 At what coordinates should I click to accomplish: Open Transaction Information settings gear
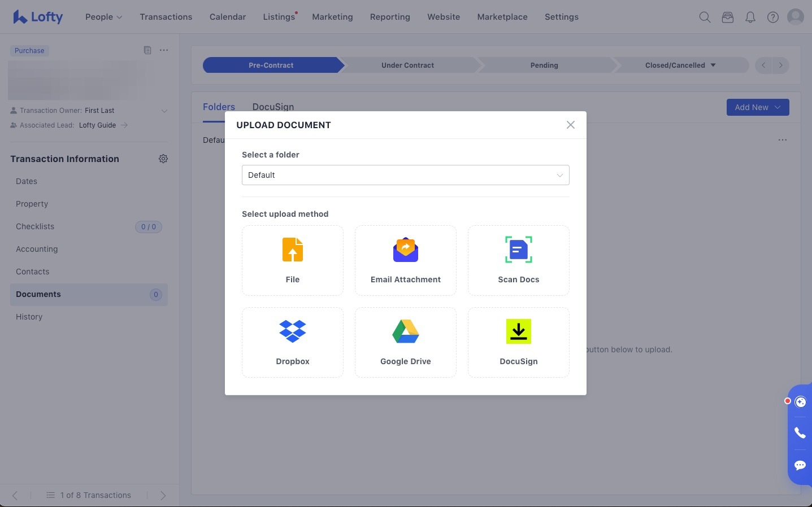coord(163,159)
